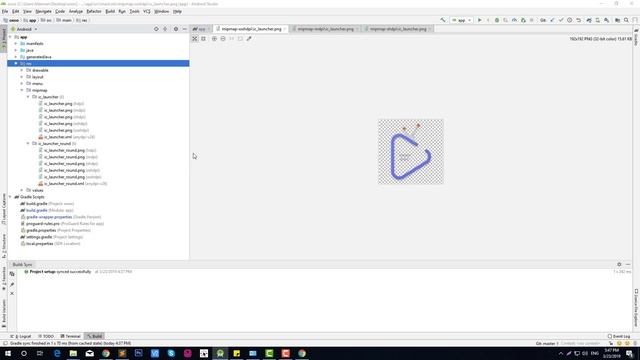Open Project panel settings gear
640x360 pixels.
coord(176,29)
